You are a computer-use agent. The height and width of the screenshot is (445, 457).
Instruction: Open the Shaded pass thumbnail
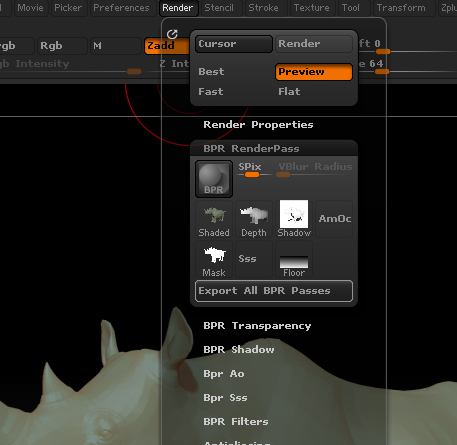[214, 219]
